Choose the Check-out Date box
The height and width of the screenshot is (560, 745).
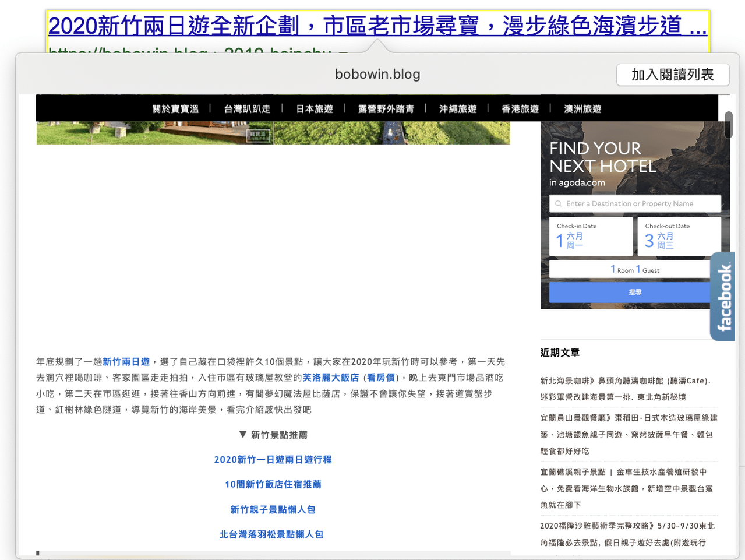(679, 236)
